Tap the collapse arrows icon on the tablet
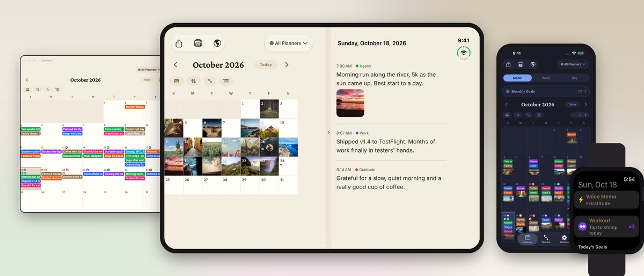The height and width of the screenshot is (276, 644). pyautogui.click(x=210, y=81)
